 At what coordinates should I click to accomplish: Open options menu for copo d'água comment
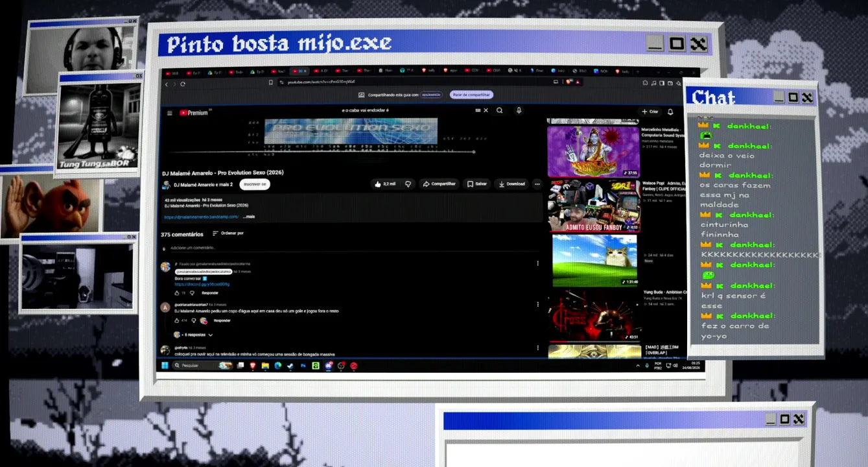coord(537,304)
